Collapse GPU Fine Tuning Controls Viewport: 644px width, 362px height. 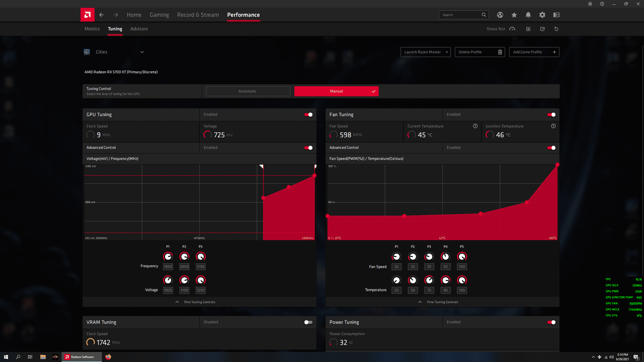(x=199, y=302)
